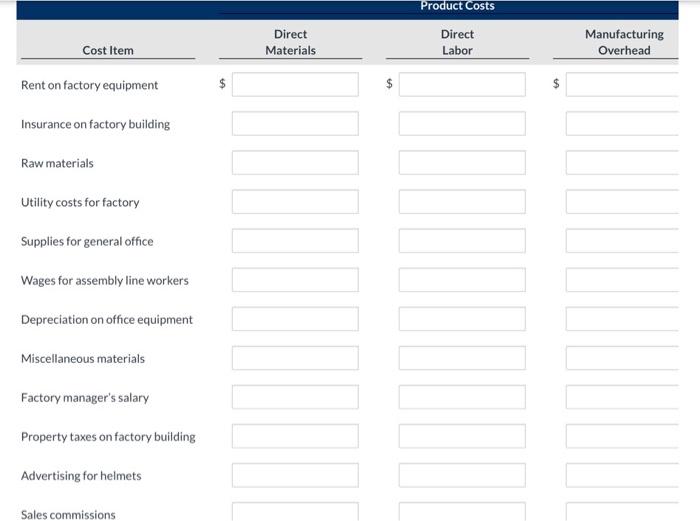Click Manufacturing Overhead box for Utility costs for factory

coord(622,202)
